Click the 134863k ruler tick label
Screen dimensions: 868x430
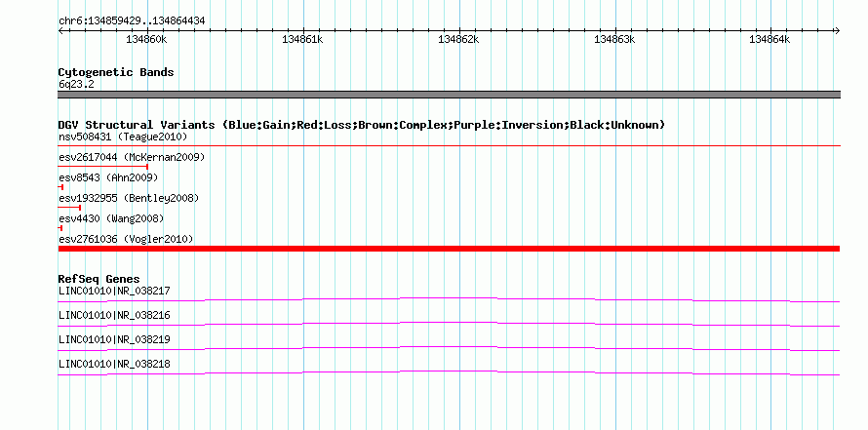[x=614, y=39]
